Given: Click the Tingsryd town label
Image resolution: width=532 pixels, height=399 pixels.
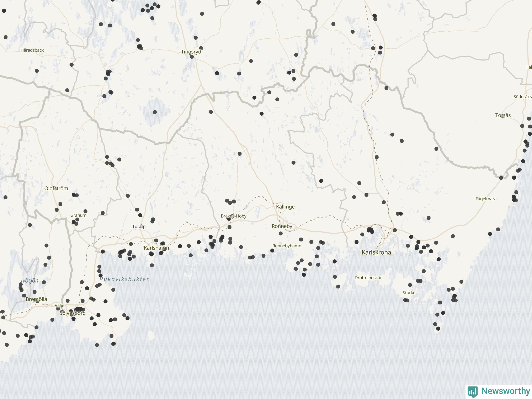Looking at the screenshot, I should point(191,52).
